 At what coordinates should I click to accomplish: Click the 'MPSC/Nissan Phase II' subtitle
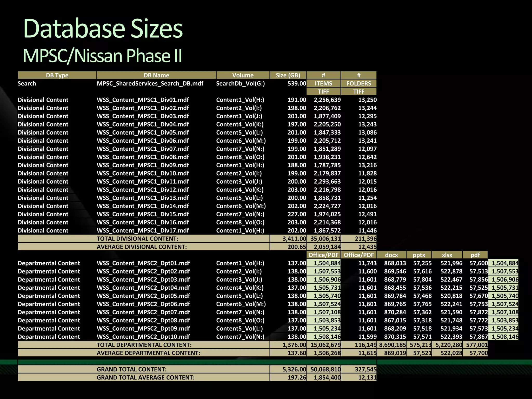[102, 56]
